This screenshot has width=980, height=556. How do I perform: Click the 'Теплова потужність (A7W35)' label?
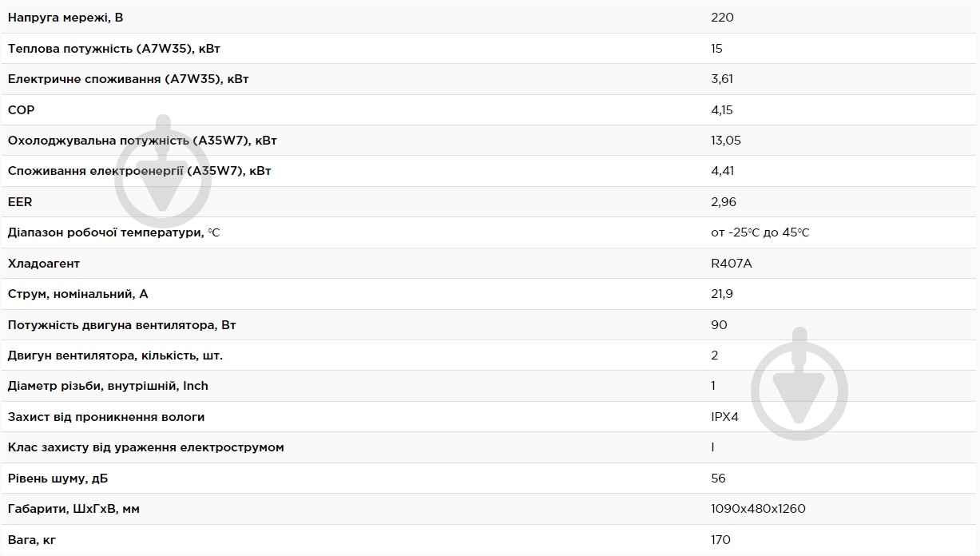[114, 49]
